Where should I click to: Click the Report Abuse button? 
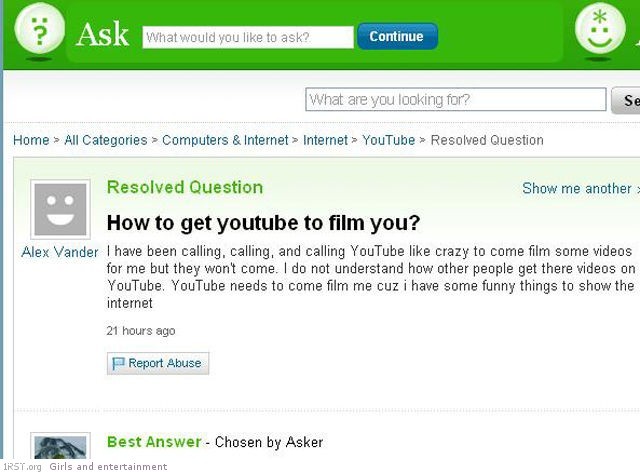point(158,363)
